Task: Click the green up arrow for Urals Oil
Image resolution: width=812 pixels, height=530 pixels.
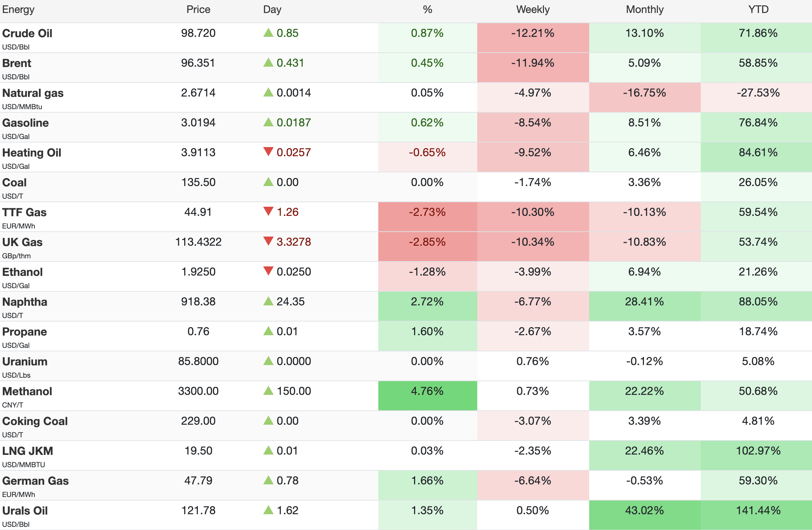Action: 268,510
